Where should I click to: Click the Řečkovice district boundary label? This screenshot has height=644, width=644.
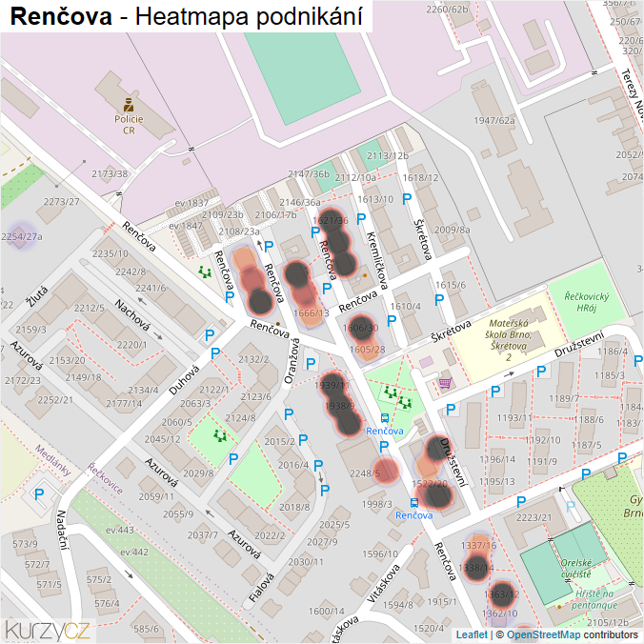105,479
